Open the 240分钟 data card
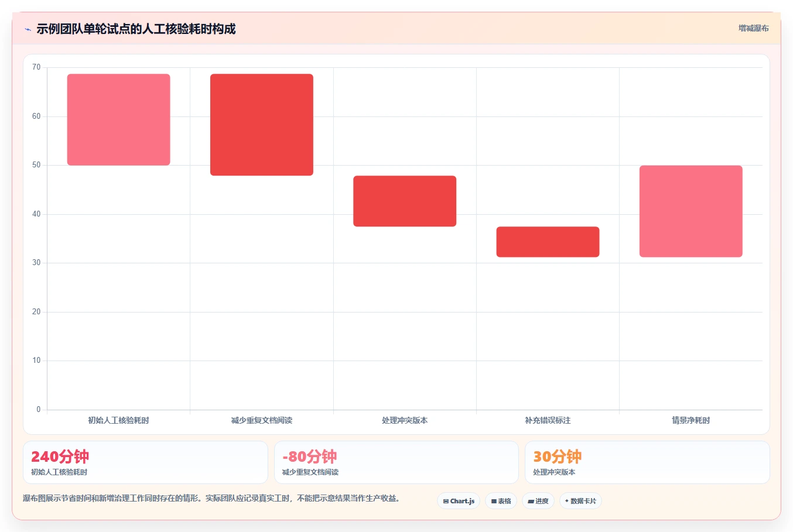 click(x=145, y=462)
